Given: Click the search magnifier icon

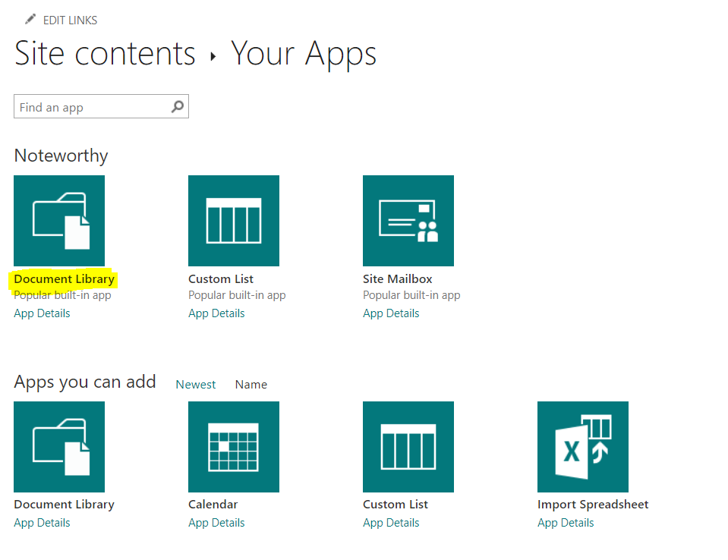Looking at the screenshot, I should coord(177,106).
